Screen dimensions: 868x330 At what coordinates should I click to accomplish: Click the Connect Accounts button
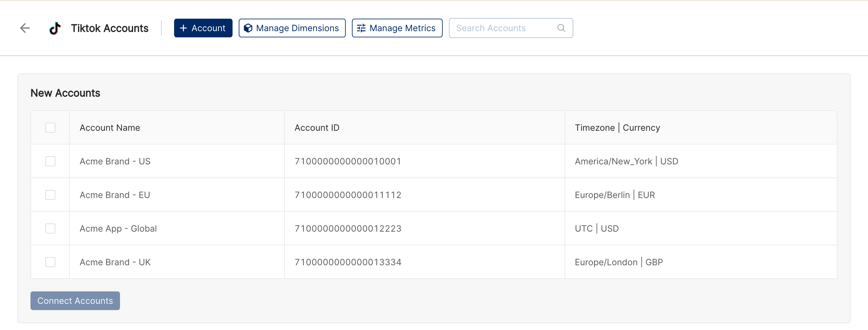pyautogui.click(x=75, y=301)
